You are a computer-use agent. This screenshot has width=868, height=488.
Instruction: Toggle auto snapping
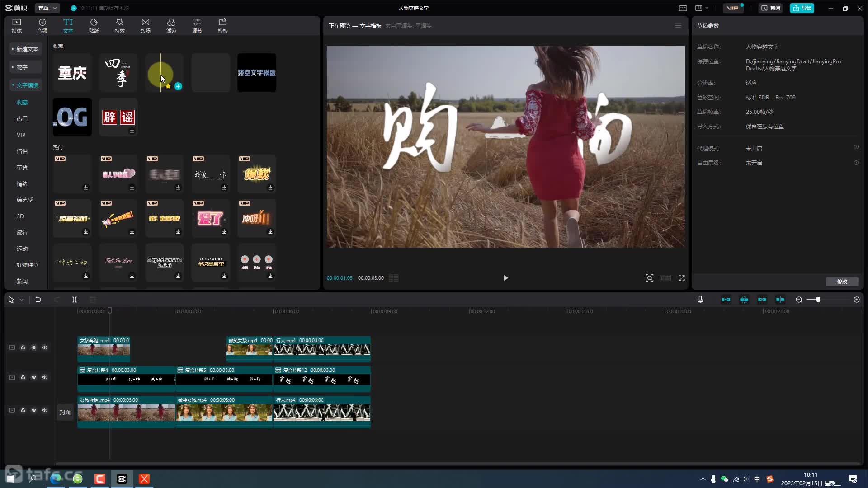tap(744, 300)
